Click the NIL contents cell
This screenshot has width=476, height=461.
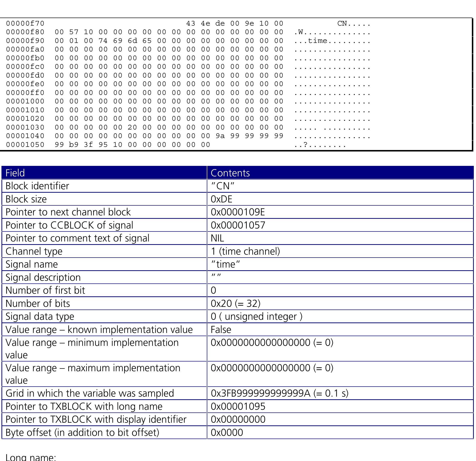340,238
